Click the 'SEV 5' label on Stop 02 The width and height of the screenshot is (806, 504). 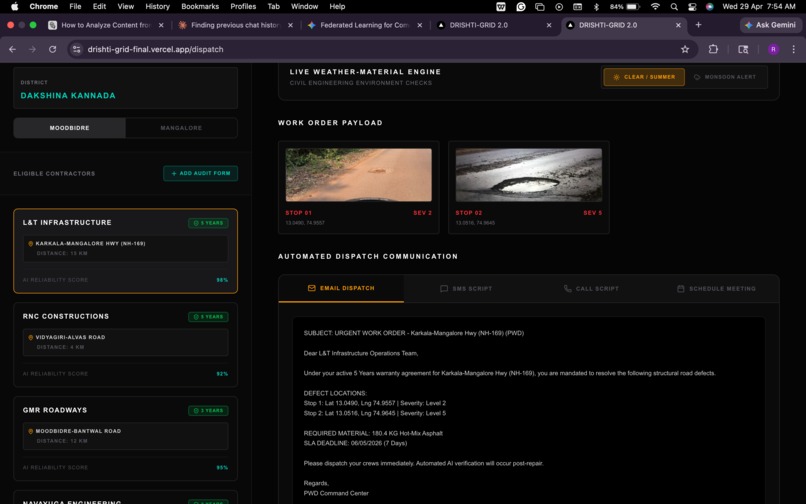(x=593, y=213)
